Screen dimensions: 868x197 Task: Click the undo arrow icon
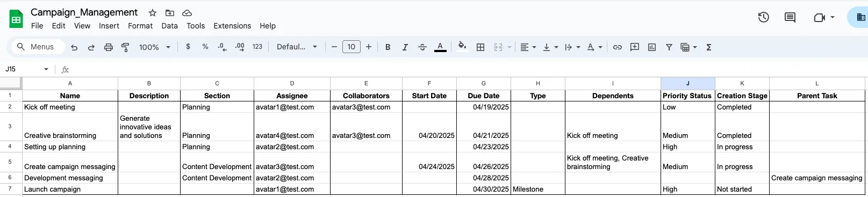point(74,47)
